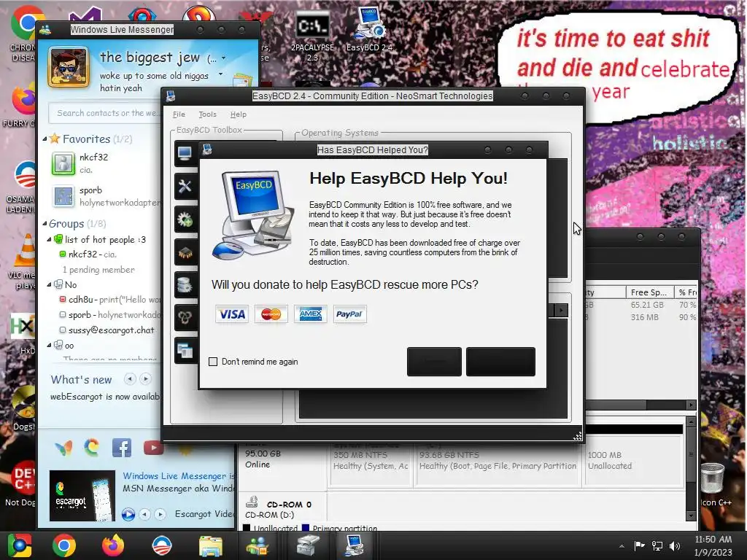Select favorite contact sporb in Messenger

pyautogui.click(x=105, y=196)
